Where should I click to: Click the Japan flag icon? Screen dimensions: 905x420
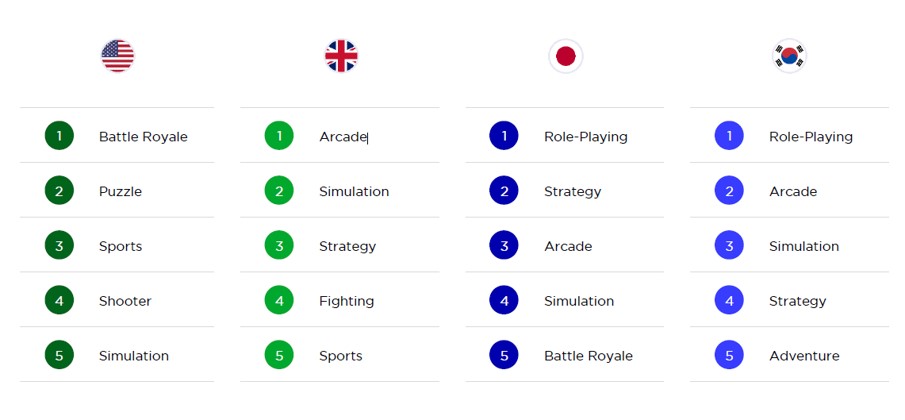[x=565, y=56]
